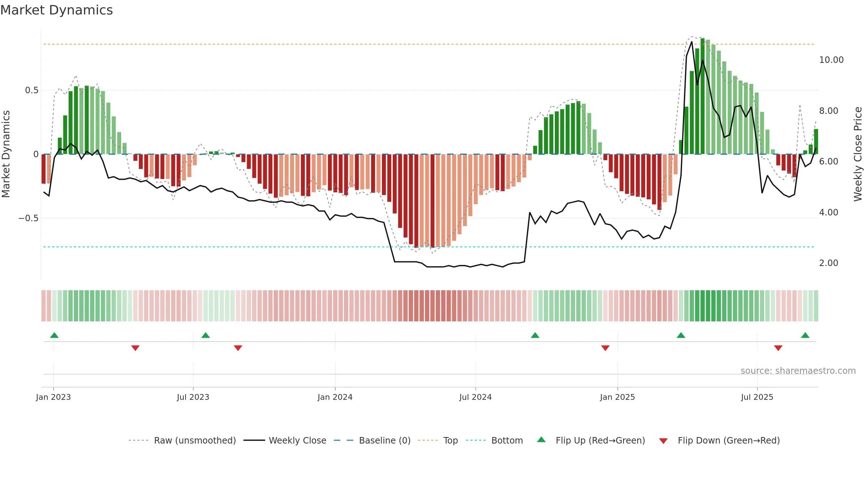The height and width of the screenshot is (488, 868).
Task: Click the flip-up marker between Jan 2025 and Jul 2025
Action: tap(681, 335)
